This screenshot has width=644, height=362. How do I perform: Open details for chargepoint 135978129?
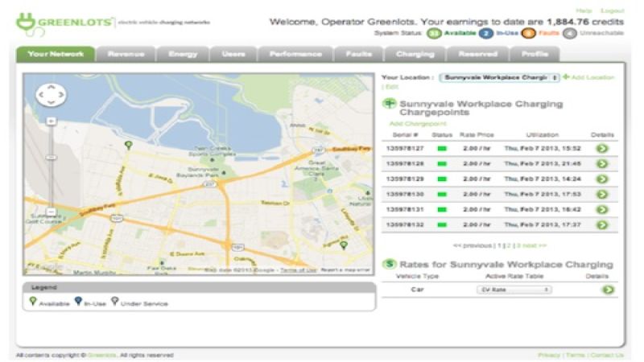pos(601,179)
